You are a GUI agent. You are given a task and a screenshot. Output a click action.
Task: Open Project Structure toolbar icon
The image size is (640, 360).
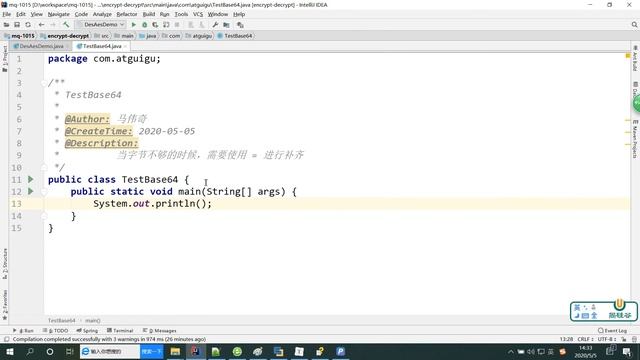(226, 25)
